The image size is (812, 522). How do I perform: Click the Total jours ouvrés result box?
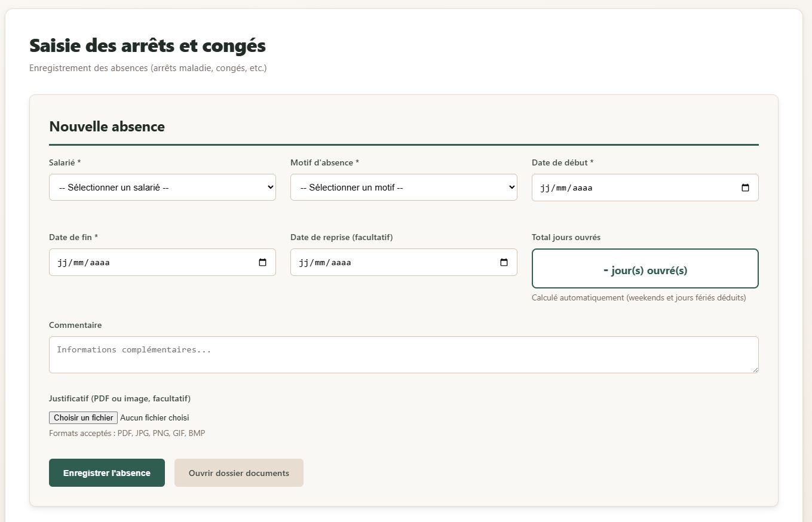[645, 269]
